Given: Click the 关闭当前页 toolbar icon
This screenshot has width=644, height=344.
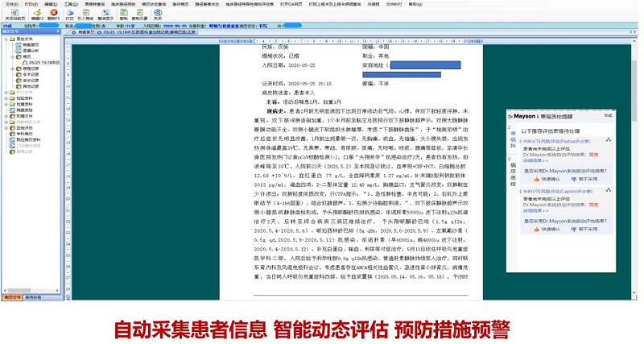Looking at the screenshot, I should 15,15.
